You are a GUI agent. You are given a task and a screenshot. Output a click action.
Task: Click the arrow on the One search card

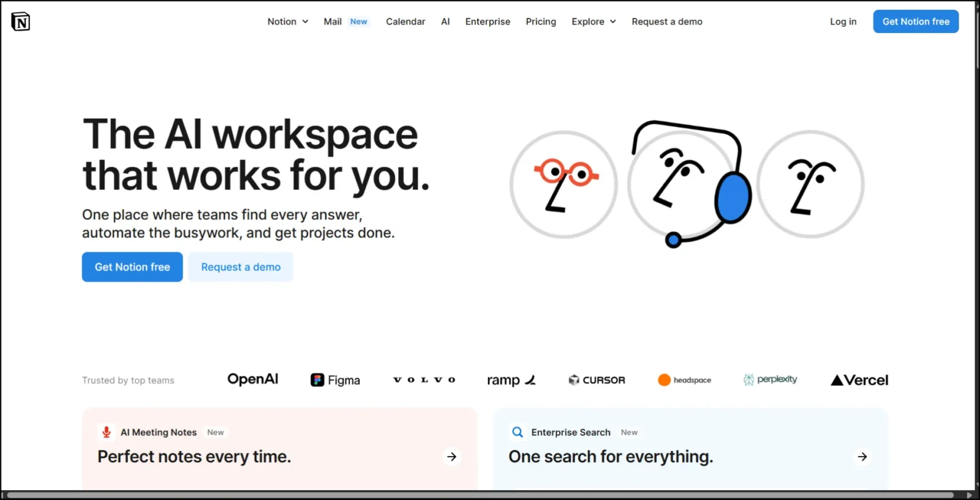862,456
